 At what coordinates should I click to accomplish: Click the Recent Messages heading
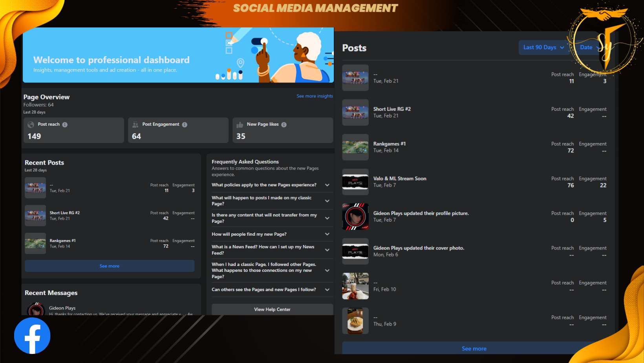tap(51, 293)
